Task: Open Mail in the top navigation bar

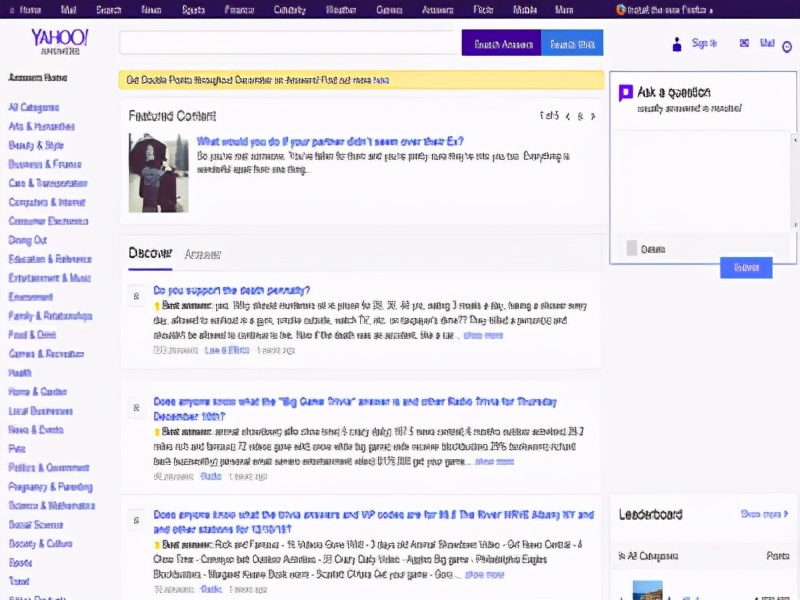Action: 68,10
